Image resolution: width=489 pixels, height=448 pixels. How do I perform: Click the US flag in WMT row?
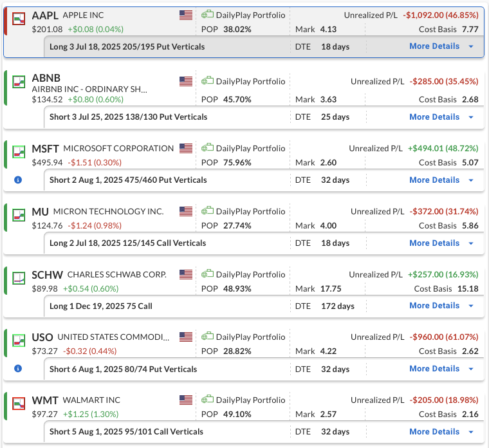(186, 400)
